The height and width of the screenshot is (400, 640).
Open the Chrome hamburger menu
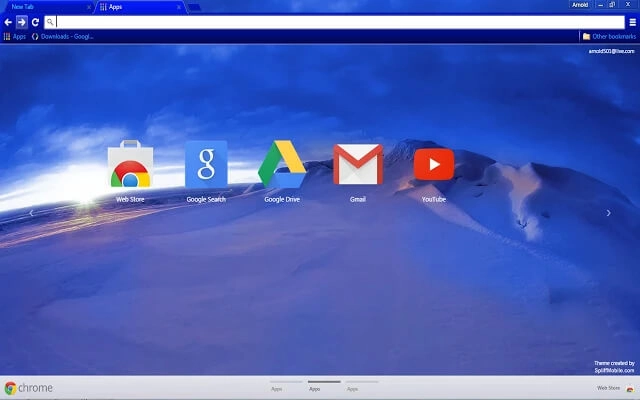(x=633, y=22)
